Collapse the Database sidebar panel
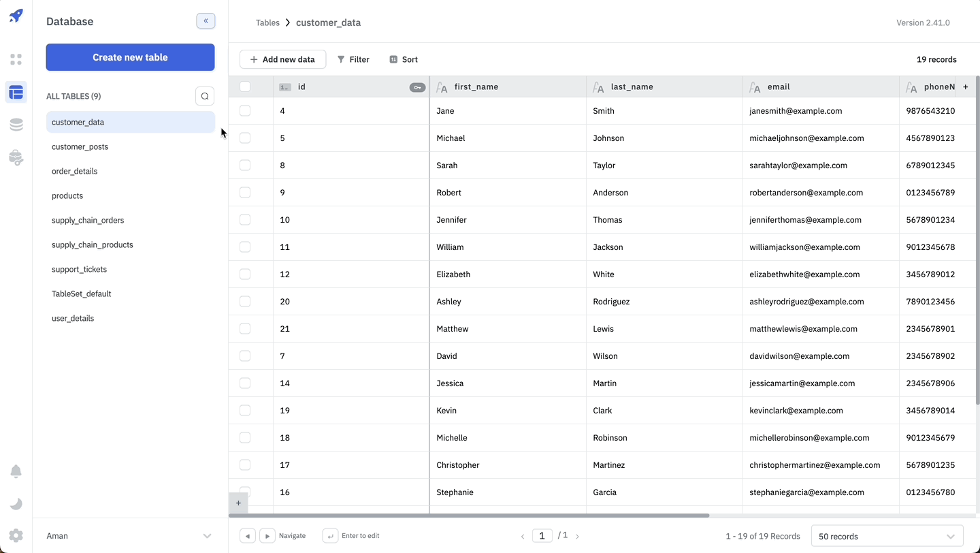This screenshot has width=980, height=553. 206,21
